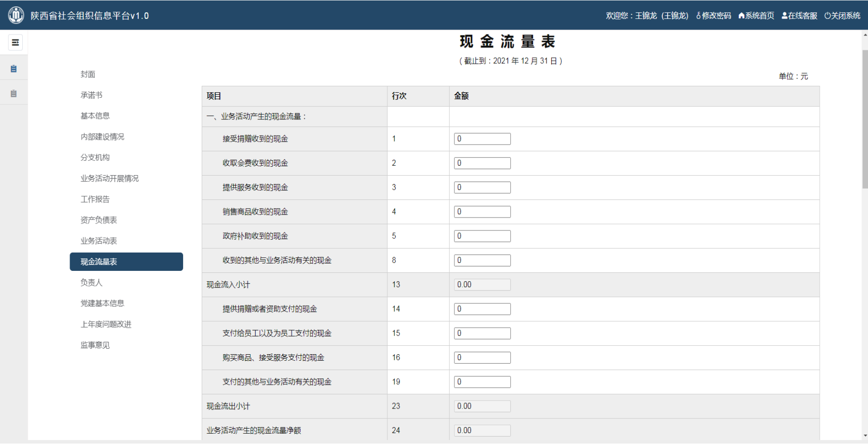This screenshot has height=444, width=868.
Task: Switch to 业务活动表 page
Action: click(x=99, y=241)
